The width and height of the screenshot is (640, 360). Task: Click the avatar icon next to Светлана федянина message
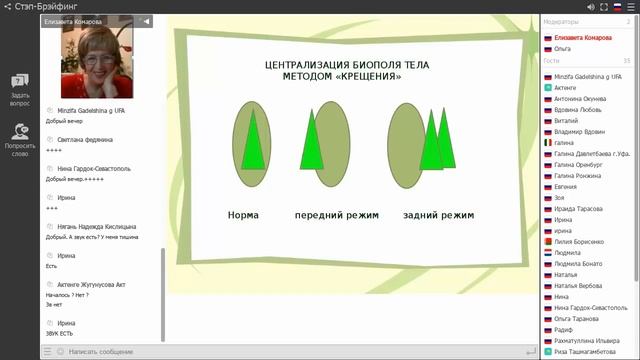coord(50,139)
